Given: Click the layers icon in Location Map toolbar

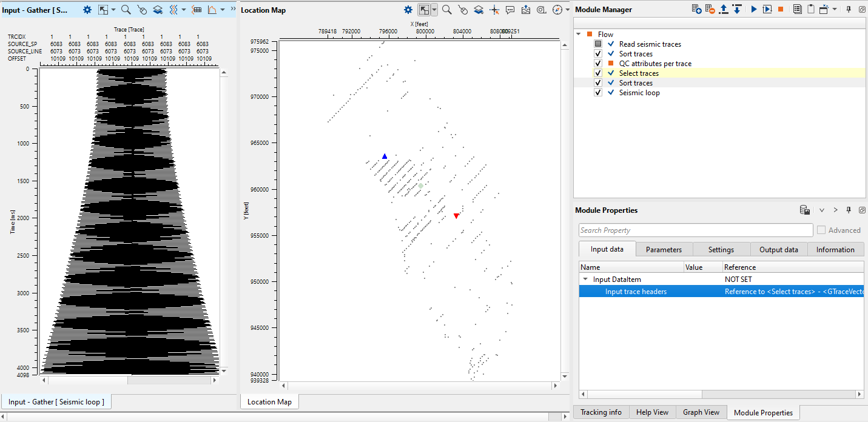Looking at the screenshot, I should coord(479,10).
